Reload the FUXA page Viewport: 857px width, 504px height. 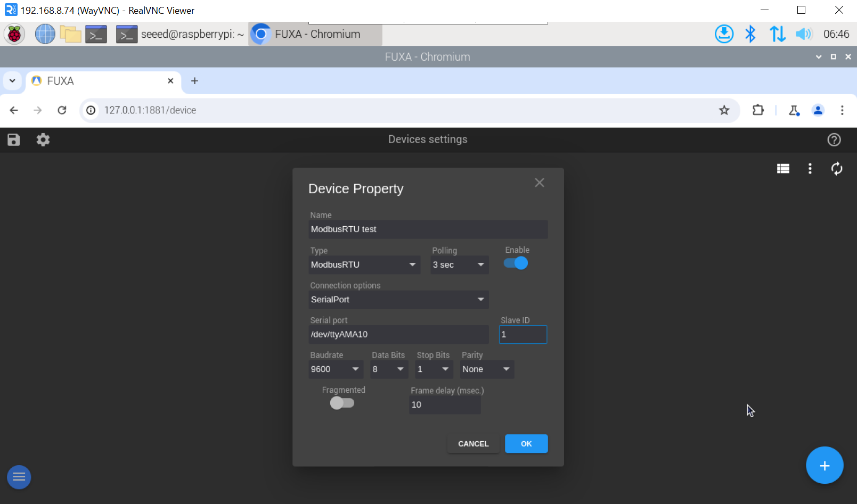(62, 110)
